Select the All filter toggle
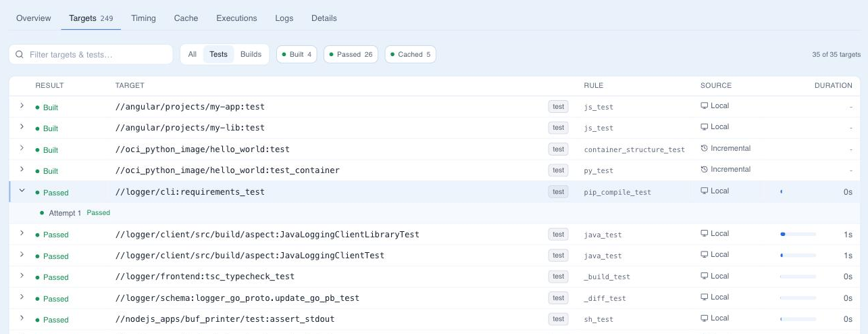 (193, 54)
